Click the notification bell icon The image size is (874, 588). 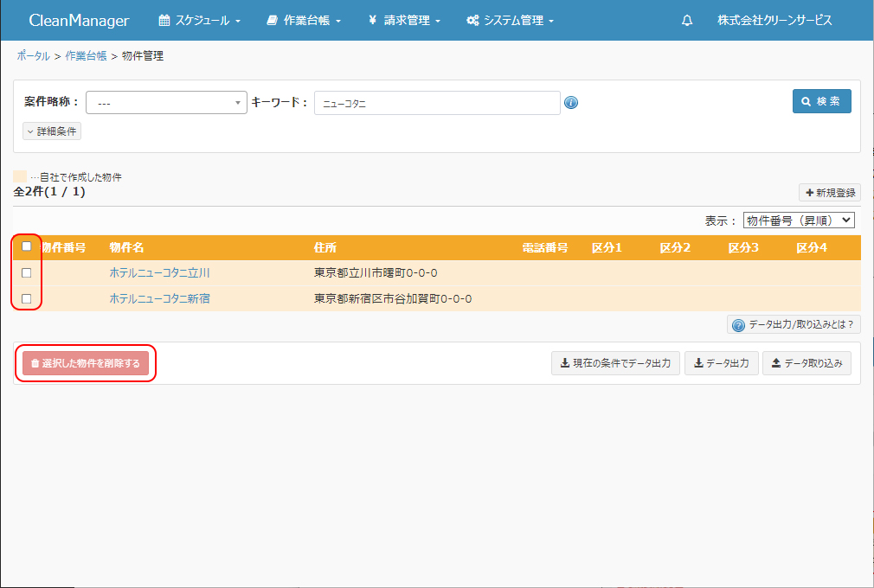687,20
